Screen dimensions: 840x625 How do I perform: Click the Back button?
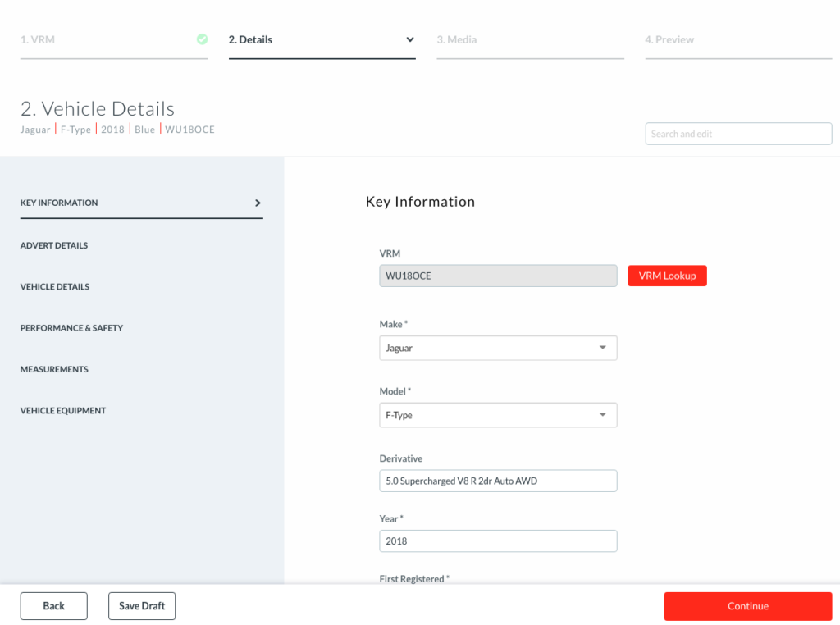(x=54, y=606)
